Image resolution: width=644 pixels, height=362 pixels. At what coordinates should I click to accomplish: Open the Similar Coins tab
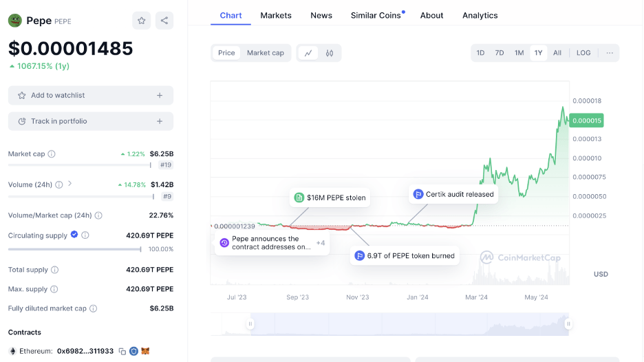coord(376,16)
